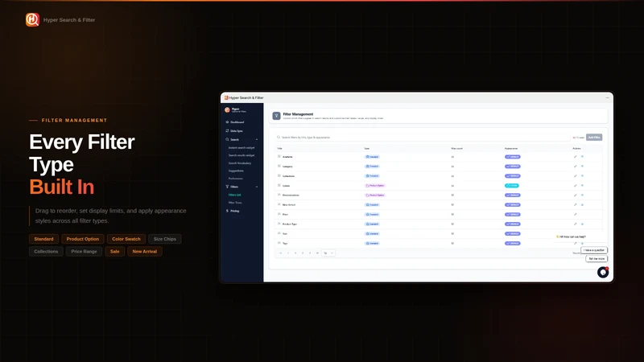Click the blue action icon in New Arrival row
This screenshot has width=644, height=362.
click(x=582, y=205)
